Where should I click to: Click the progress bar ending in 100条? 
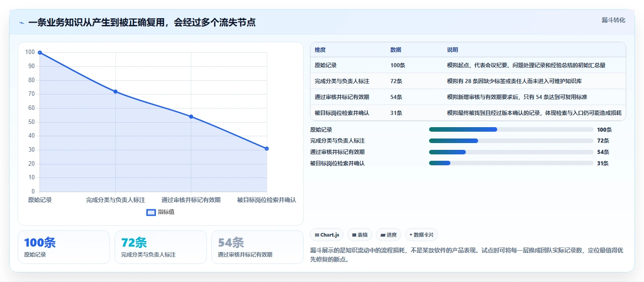(x=511, y=129)
